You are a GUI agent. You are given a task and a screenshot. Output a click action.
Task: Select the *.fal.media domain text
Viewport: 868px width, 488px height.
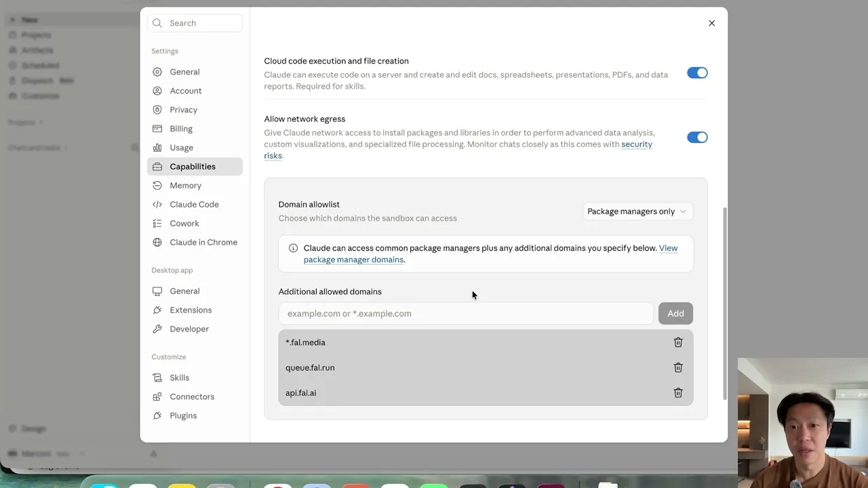point(305,342)
